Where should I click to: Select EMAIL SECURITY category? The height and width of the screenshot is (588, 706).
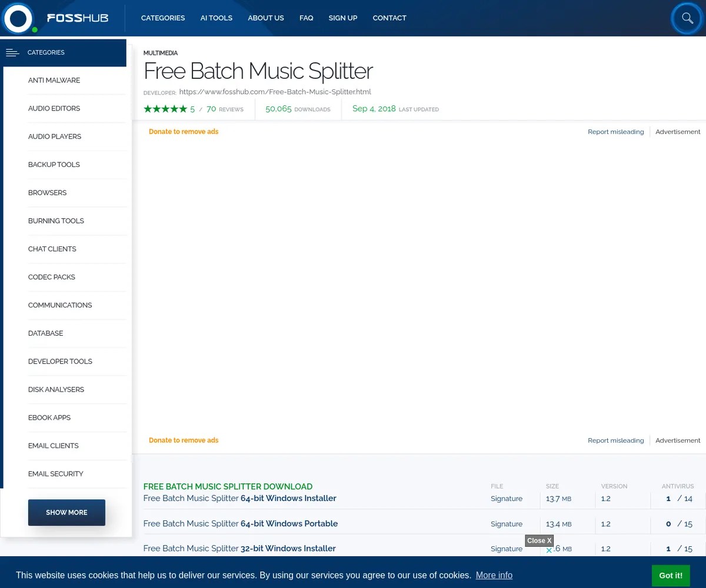pos(56,474)
